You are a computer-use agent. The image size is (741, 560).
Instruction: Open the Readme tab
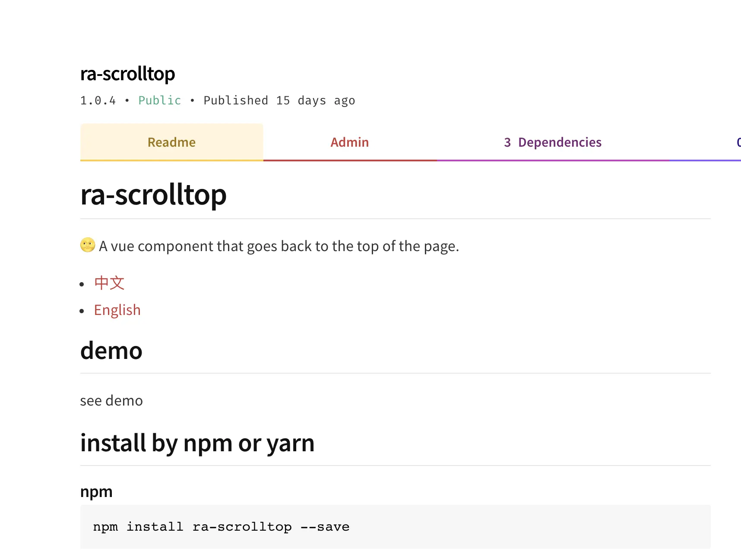pyautogui.click(x=171, y=142)
